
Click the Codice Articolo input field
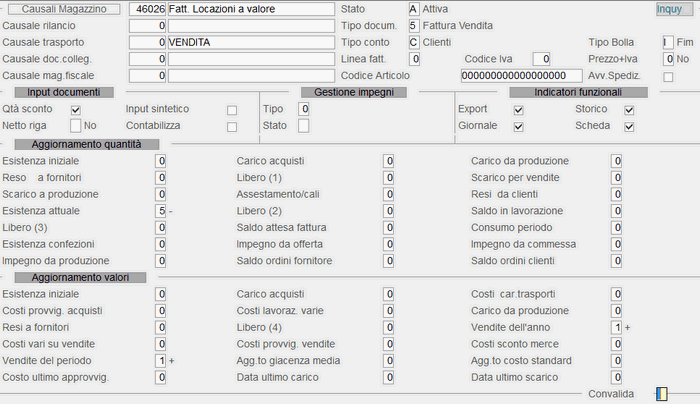521,75
